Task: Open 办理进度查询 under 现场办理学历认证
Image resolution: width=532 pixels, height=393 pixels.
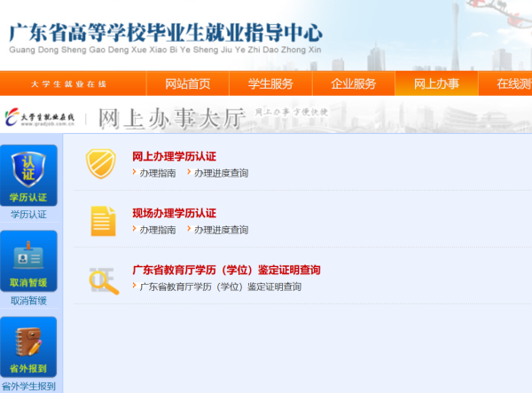Action: coord(221,230)
